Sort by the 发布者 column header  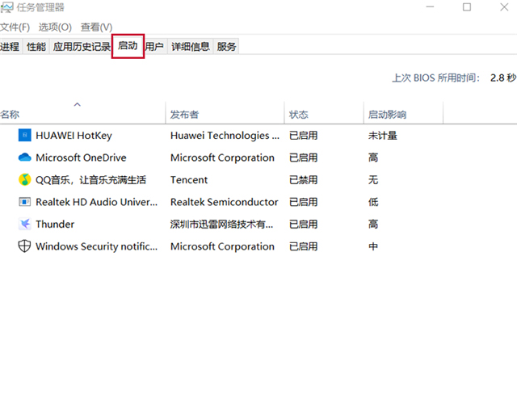pyautogui.click(x=225, y=114)
